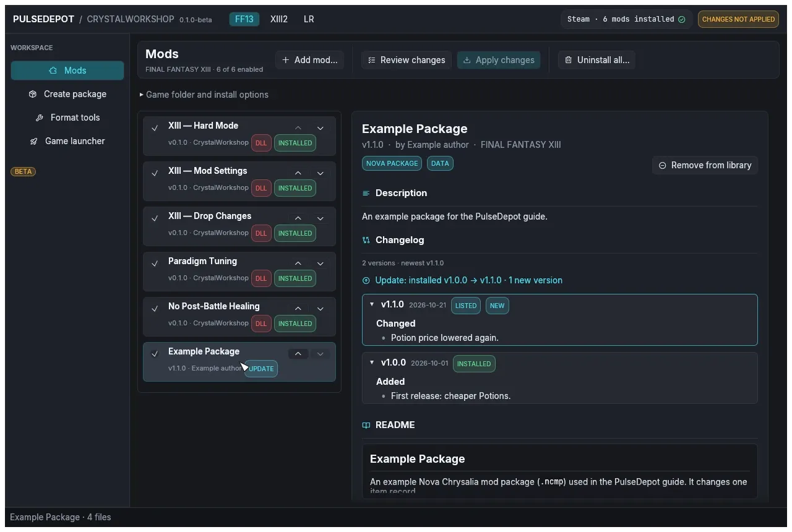Click the Add mod button
Image resolution: width=792 pixels, height=532 pixels.
pyautogui.click(x=309, y=60)
